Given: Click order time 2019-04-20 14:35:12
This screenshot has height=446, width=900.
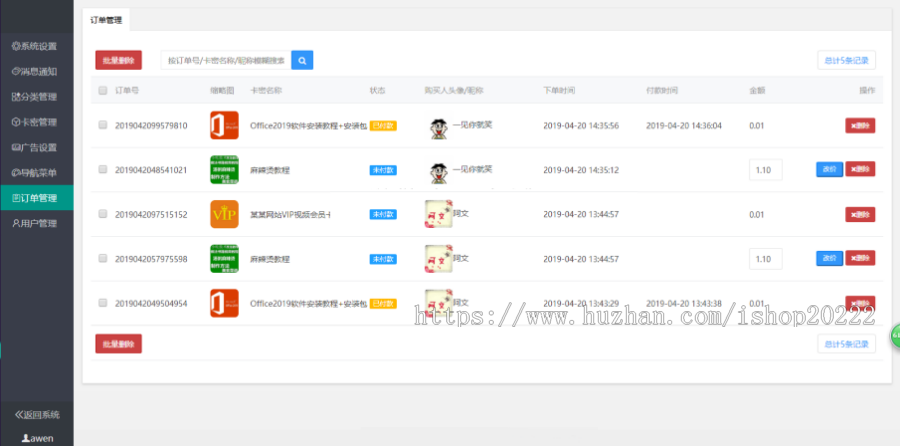Looking at the screenshot, I should (x=581, y=170).
